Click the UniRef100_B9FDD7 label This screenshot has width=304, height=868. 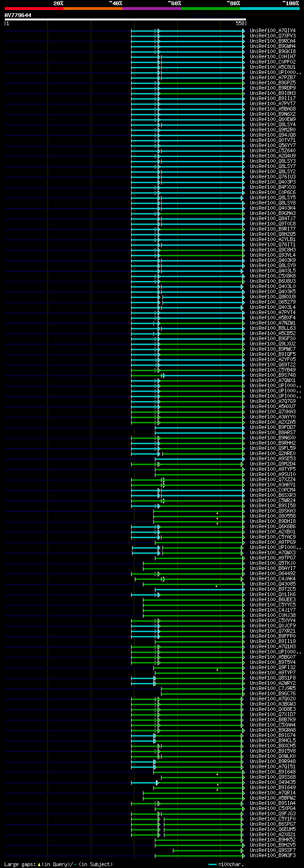pos(273,427)
